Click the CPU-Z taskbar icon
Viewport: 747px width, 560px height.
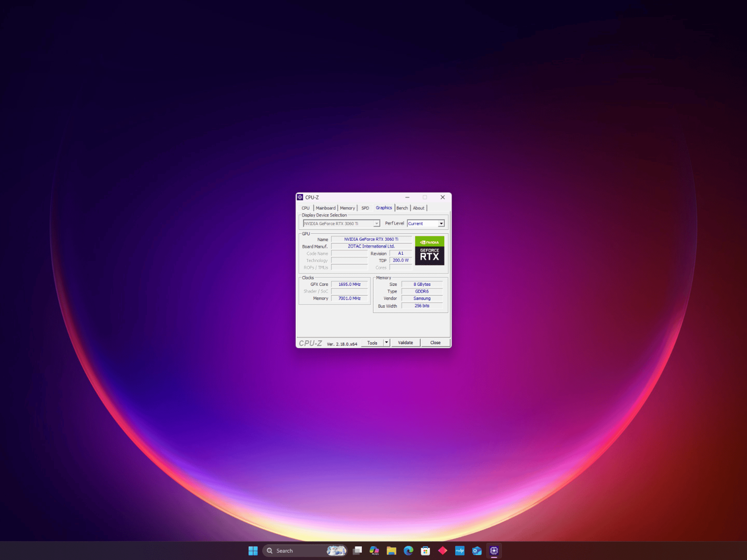494,551
